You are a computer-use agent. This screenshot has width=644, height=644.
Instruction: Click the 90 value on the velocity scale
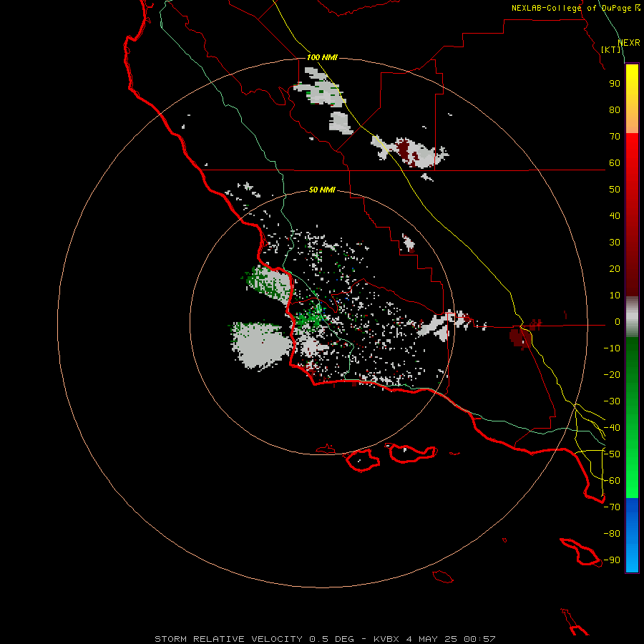point(615,84)
